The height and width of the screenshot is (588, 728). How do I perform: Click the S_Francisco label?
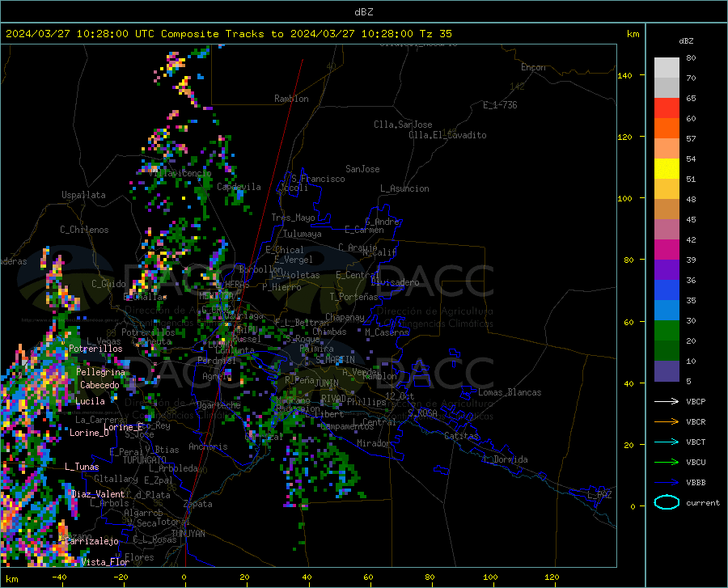click(318, 179)
